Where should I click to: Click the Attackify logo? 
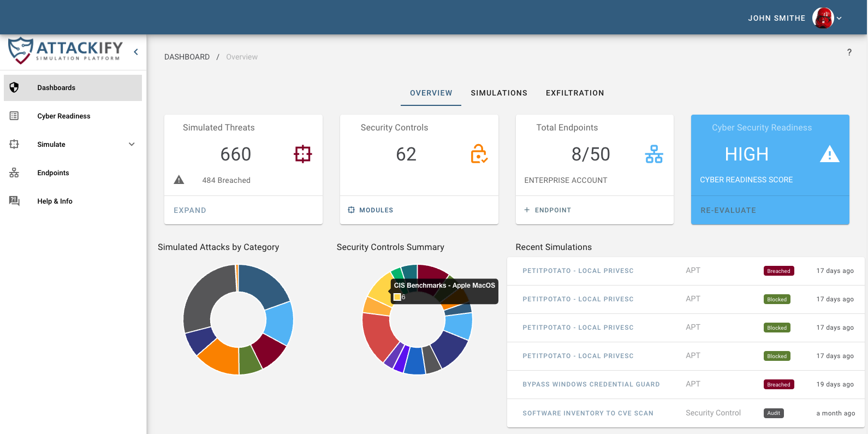click(x=65, y=51)
